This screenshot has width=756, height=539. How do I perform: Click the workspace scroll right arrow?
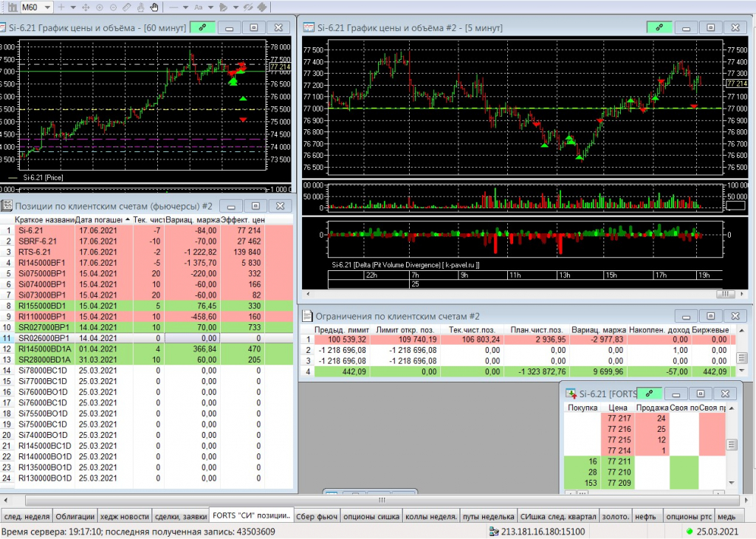pos(746,500)
